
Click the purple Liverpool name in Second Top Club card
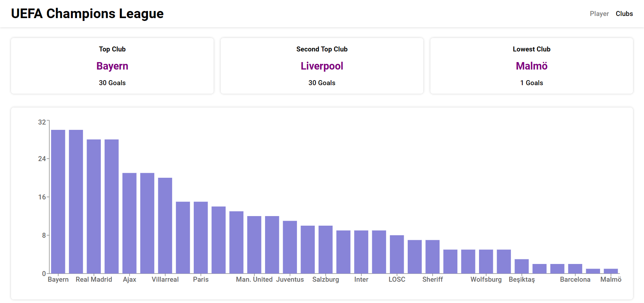point(322,66)
